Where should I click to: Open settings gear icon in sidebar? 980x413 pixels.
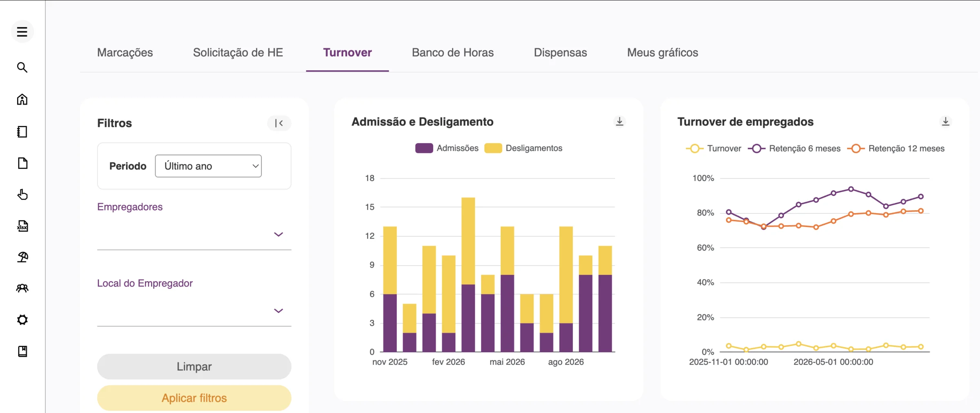point(22,320)
